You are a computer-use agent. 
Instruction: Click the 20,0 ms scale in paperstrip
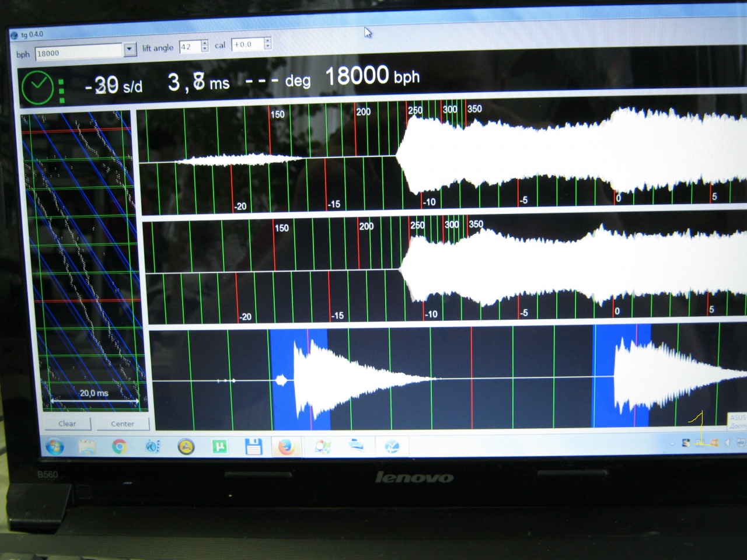(x=95, y=394)
